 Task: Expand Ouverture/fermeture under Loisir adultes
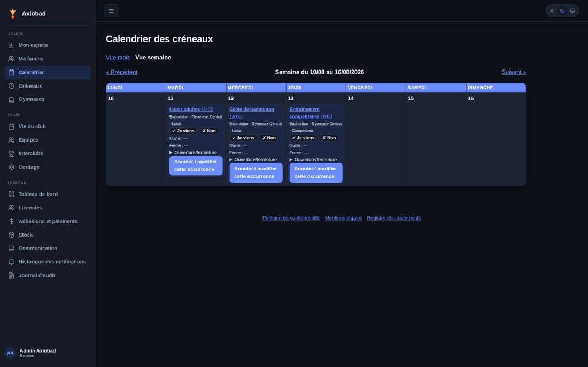coord(193,153)
